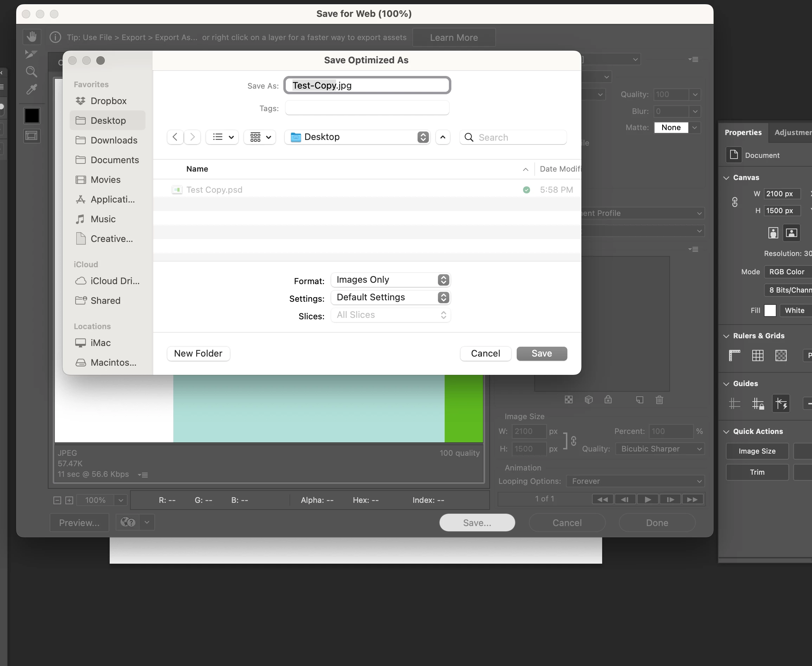Click the transparency grid icon
The height and width of the screenshot is (666, 812).
781,356
